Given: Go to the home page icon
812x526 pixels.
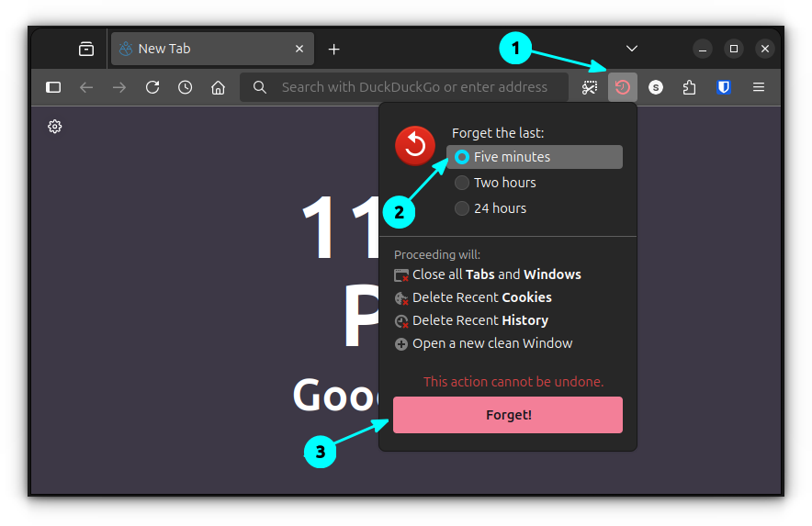Looking at the screenshot, I should click(218, 87).
